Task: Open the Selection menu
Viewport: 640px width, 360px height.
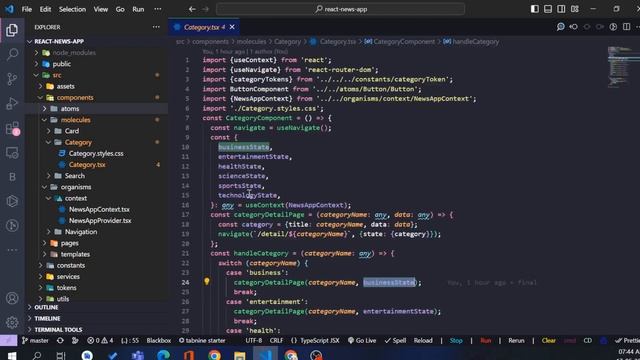Action: (72, 9)
